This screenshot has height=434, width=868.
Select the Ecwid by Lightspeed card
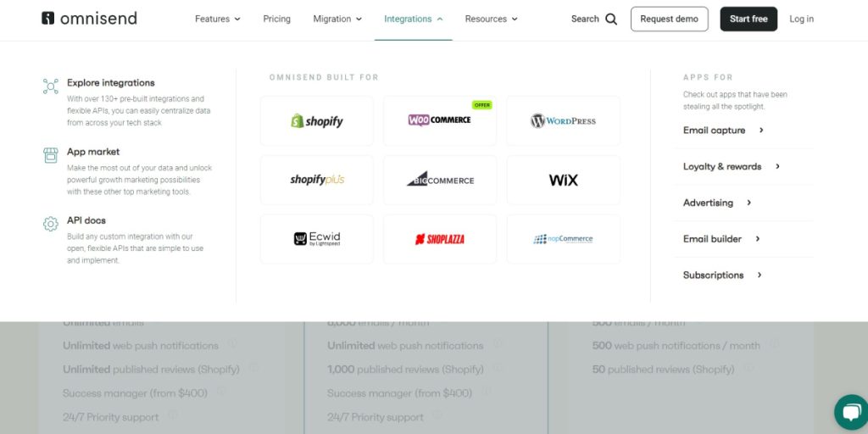coord(317,239)
